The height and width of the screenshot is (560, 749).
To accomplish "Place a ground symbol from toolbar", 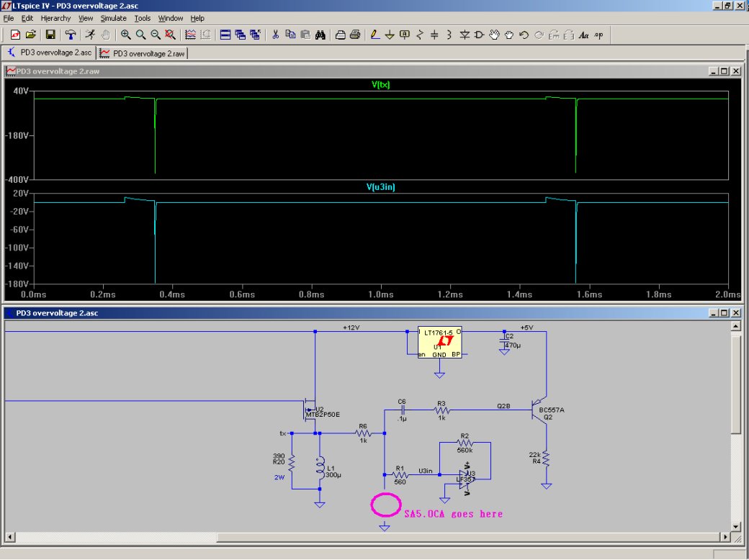I will point(390,35).
